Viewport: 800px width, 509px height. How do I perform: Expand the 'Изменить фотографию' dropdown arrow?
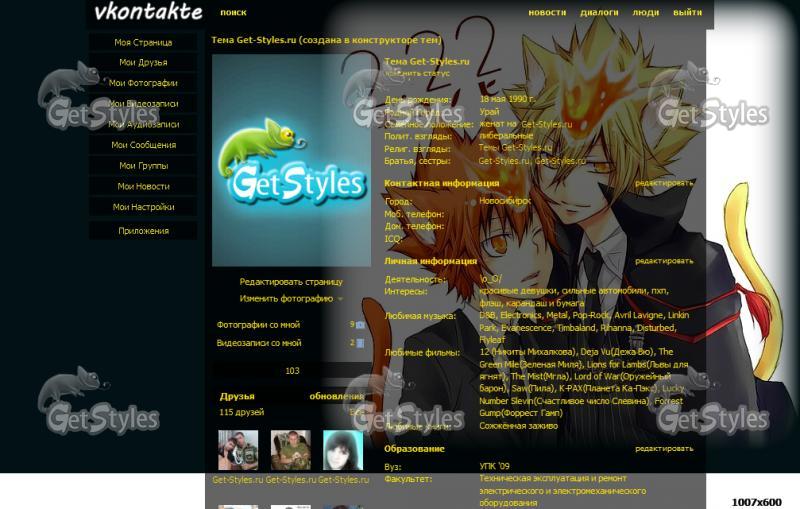click(x=340, y=299)
